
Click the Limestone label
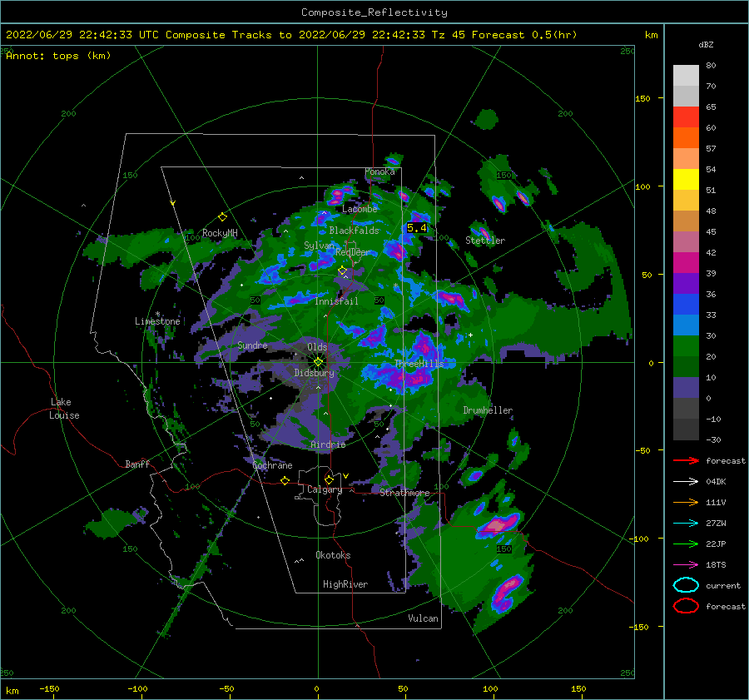157,321
